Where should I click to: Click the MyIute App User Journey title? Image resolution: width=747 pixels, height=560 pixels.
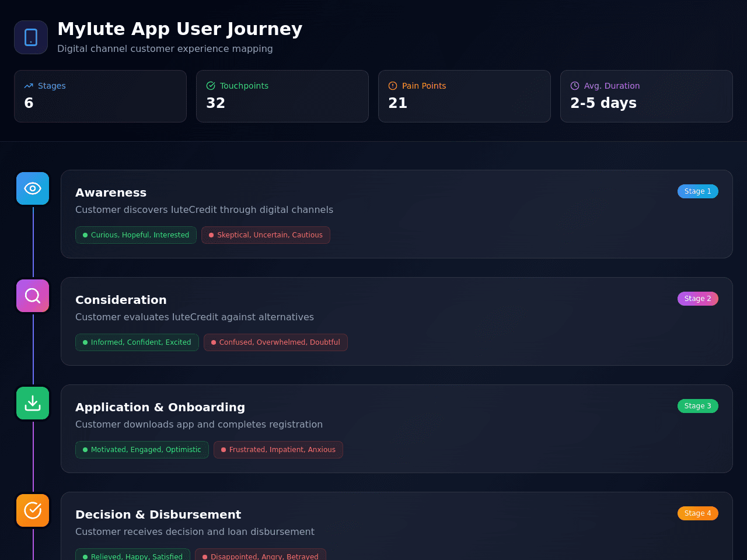coord(180,29)
